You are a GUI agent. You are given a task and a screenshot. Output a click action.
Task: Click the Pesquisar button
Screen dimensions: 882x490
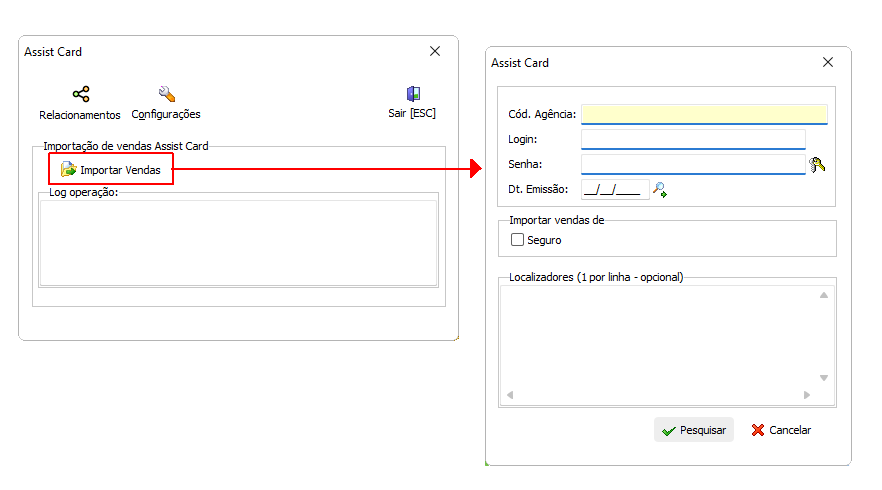pos(694,430)
